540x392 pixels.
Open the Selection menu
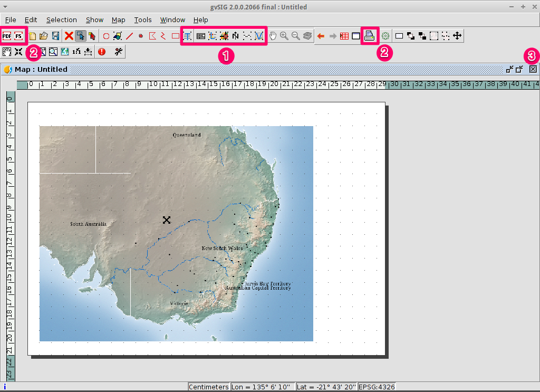(62, 20)
